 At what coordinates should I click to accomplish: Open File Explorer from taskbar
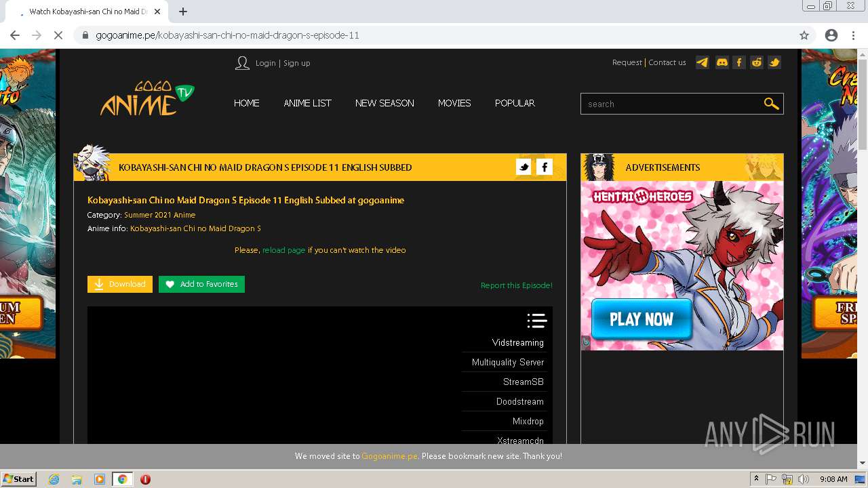coord(77,479)
